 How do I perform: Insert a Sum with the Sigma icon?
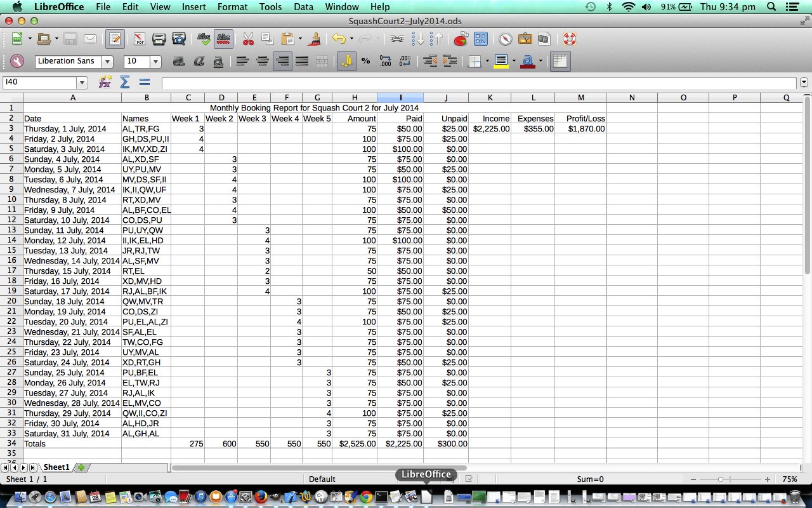click(x=124, y=81)
